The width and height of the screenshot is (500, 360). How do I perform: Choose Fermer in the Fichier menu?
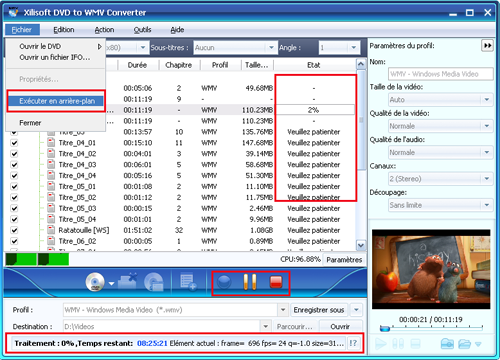56,123
